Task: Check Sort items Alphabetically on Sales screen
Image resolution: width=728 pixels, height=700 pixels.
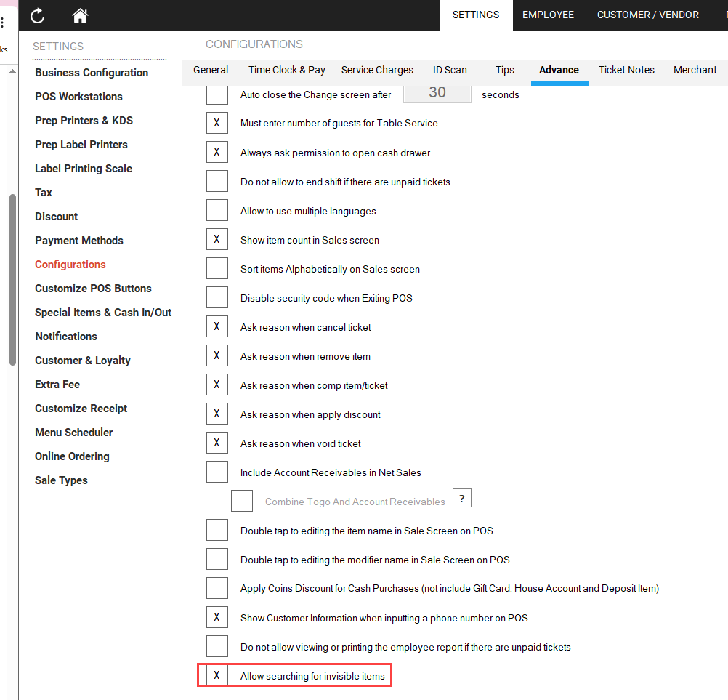Action: tap(217, 268)
